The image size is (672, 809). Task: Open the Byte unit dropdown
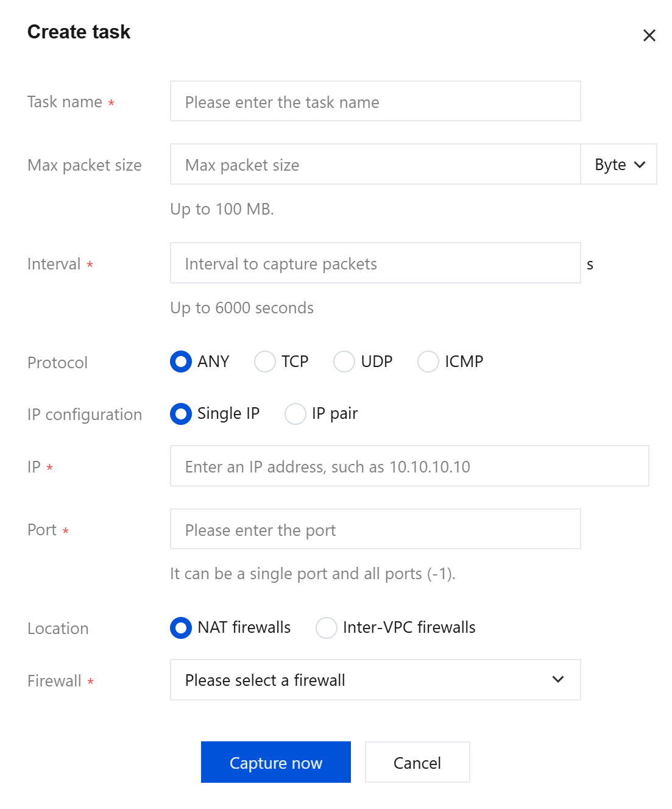point(619,164)
